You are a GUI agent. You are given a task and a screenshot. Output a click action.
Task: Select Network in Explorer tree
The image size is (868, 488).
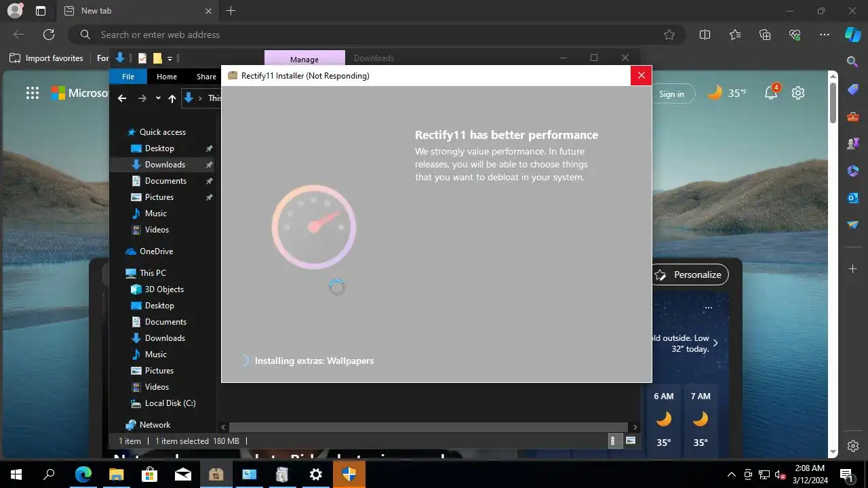click(155, 425)
